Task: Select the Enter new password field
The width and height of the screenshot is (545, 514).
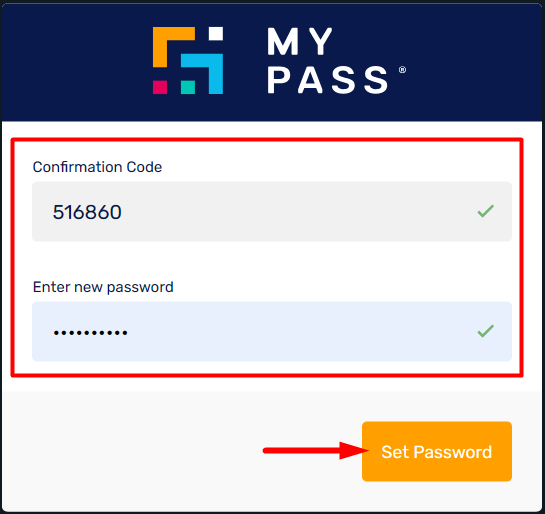Action: coord(272,332)
